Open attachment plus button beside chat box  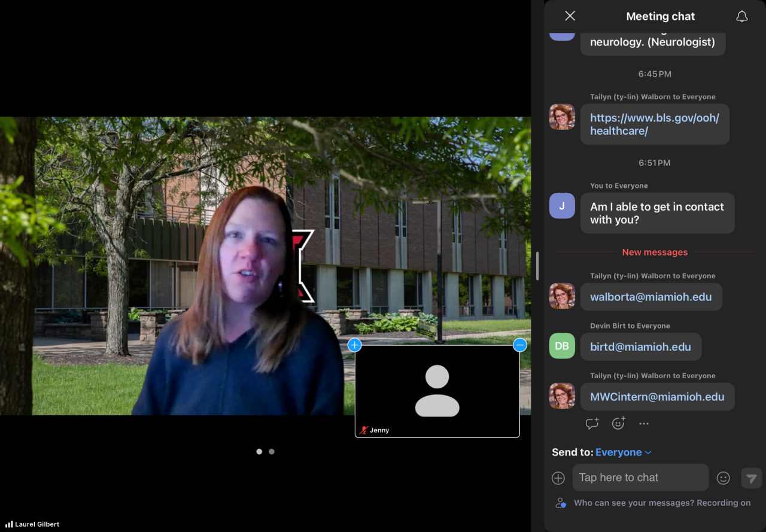(x=558, y=478)
